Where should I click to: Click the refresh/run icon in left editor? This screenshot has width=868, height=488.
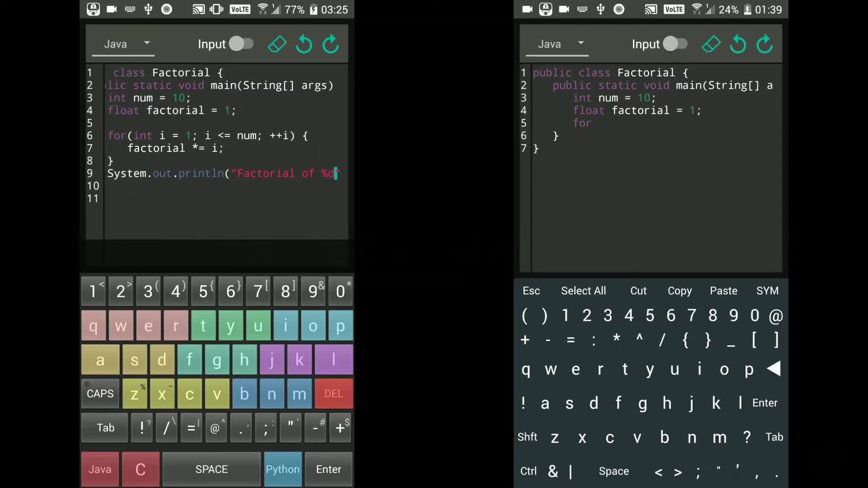(x=331, y=43)
